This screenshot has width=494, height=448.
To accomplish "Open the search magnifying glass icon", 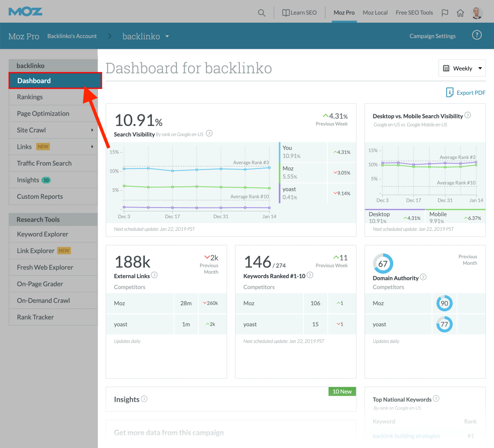I will 261,13.
